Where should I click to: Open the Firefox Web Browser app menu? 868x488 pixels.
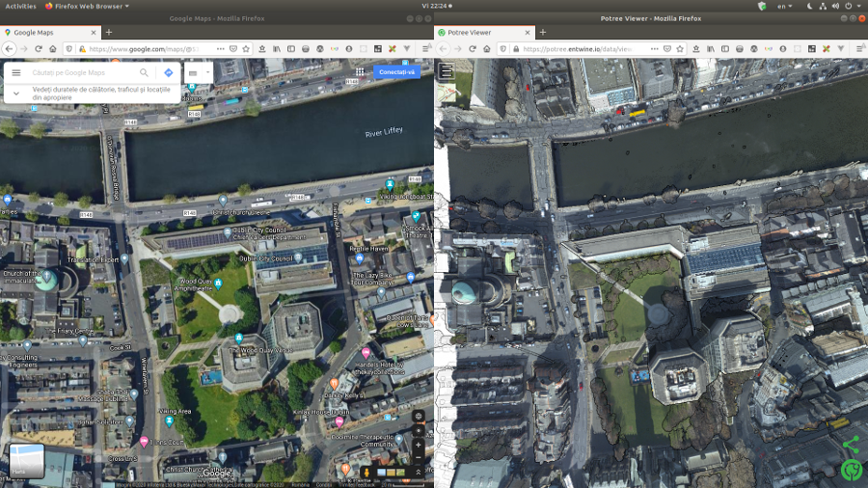pos(88,6)
